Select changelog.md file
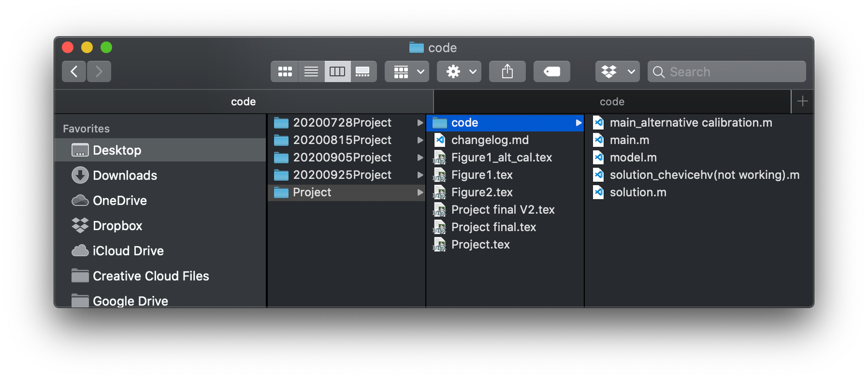The image size is (868, 379). (505, 140)
